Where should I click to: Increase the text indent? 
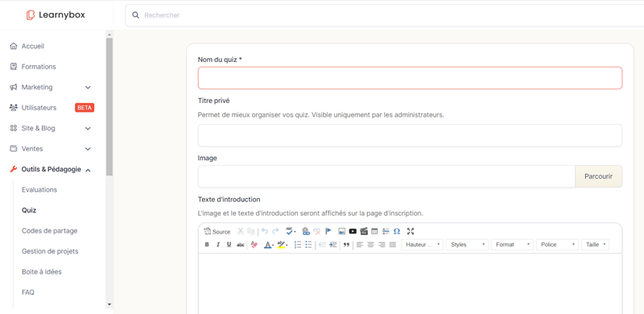[x=333, y=245]
